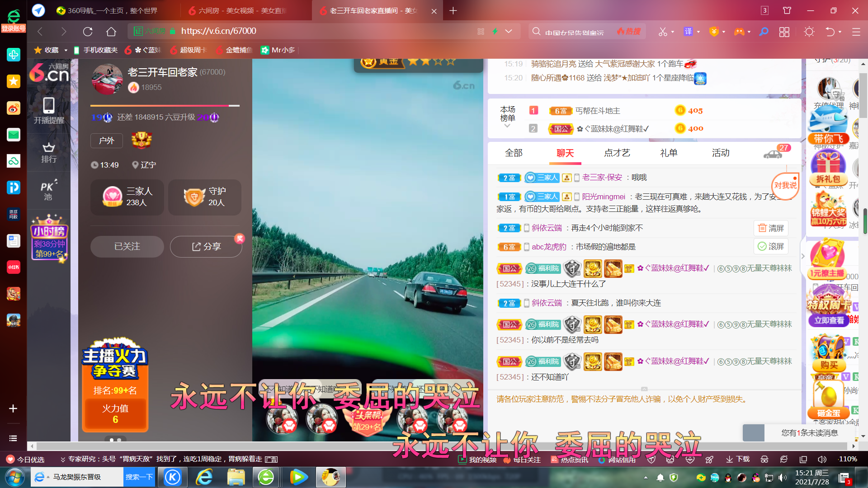Expand the right panel collapse arrow
868x488 pixels.
click(803, 256)
